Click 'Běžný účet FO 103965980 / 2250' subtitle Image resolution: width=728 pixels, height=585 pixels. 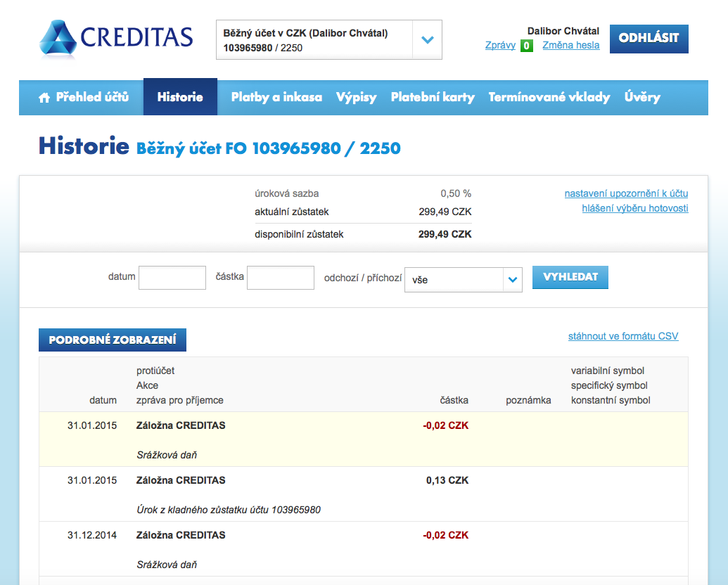click(x=269, y=148)
